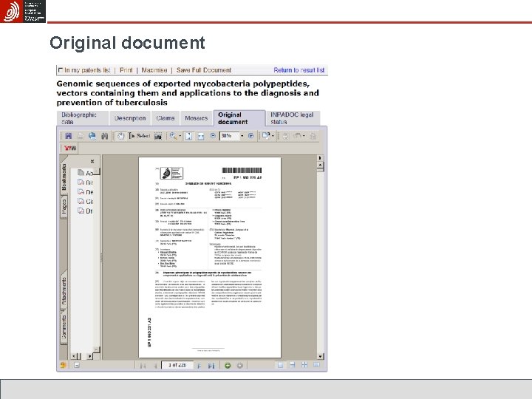Open the Bookmarks side panel tab
This screenshot has width=532, height=399.
pyautogui.click(x=64, y=177)
